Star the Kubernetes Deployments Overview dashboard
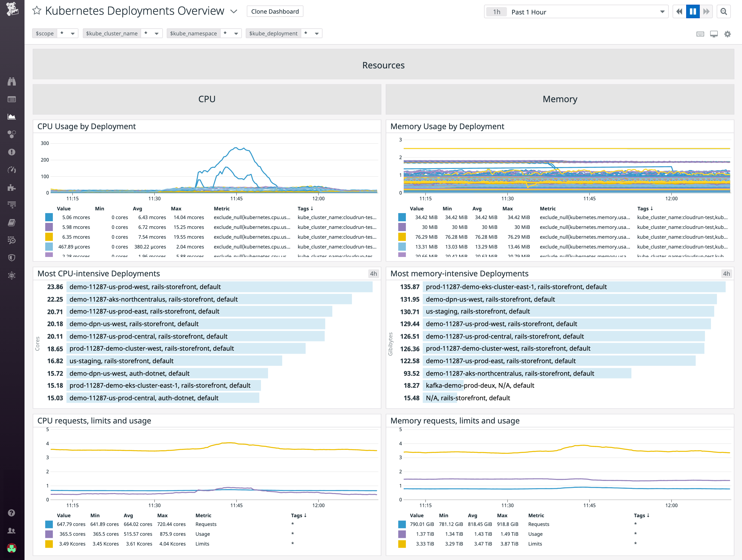742x560 pixels. tap(37, 11)
